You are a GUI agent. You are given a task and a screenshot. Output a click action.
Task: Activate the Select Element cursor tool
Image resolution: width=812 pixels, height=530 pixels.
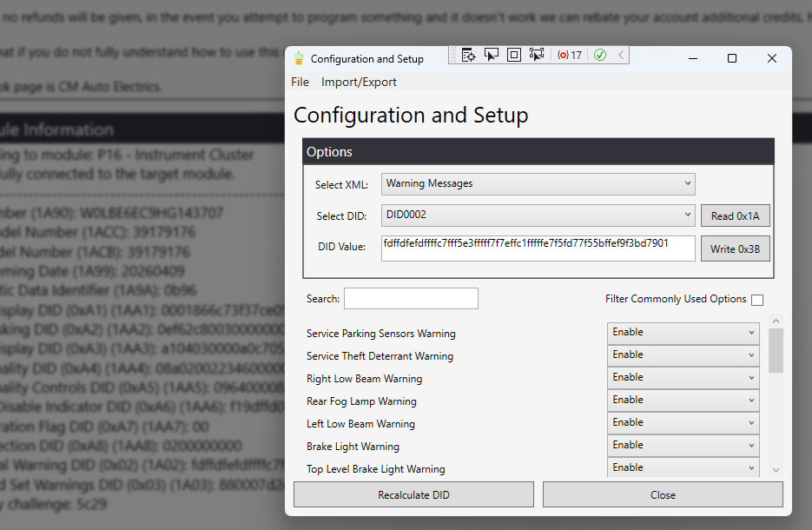491,55
